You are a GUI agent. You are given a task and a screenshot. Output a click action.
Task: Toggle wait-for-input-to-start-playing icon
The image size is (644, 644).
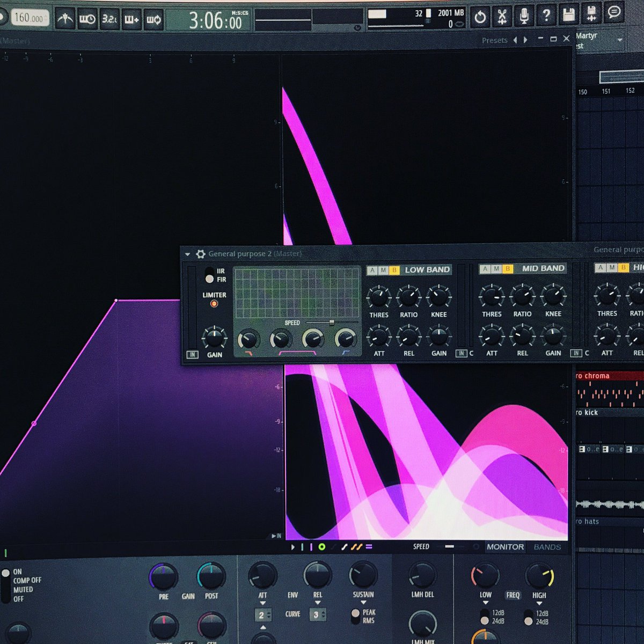tap(87, 19)
